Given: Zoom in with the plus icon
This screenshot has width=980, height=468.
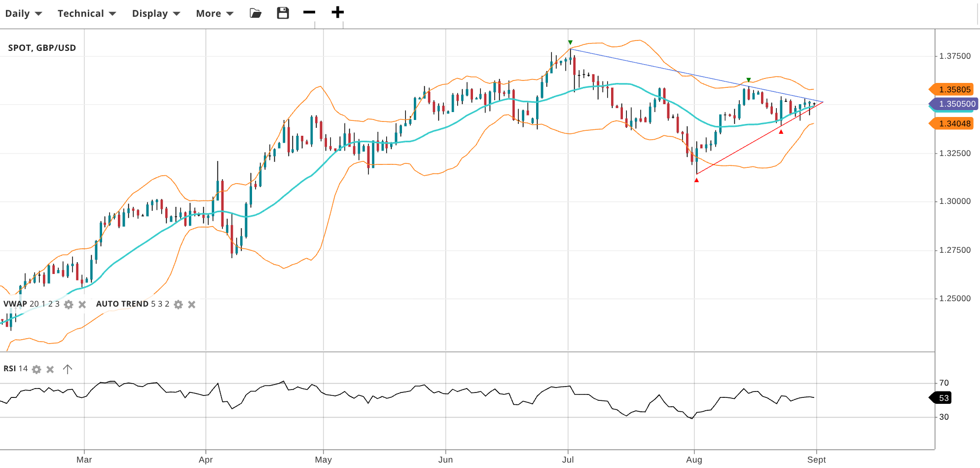Looking at the screenshot, I should point(337,12).
